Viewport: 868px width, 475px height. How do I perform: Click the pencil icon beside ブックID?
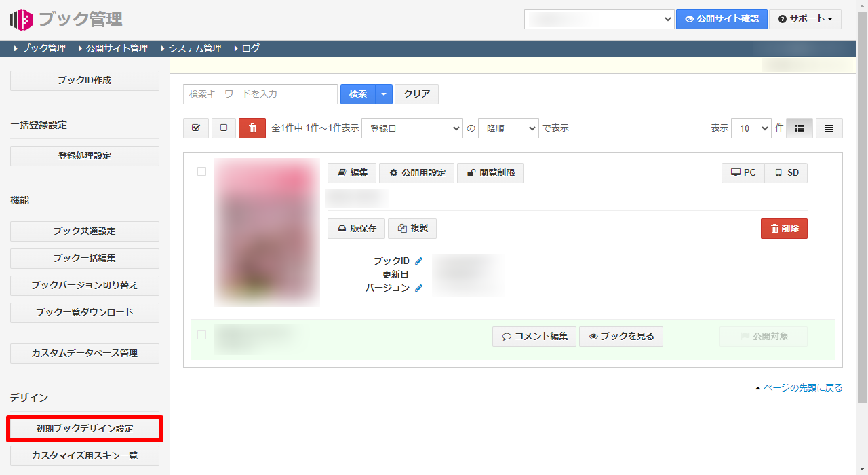coord(418,261)
